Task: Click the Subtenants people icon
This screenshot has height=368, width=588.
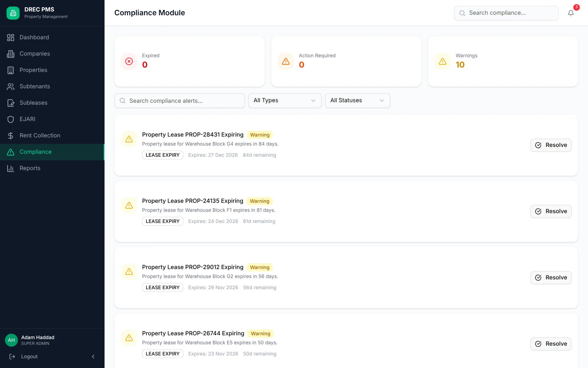Action: pyautogui.click(x=11, y=86)
